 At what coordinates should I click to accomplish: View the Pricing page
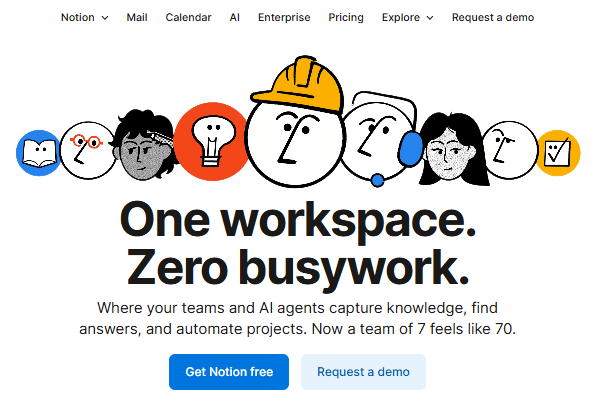346,17
